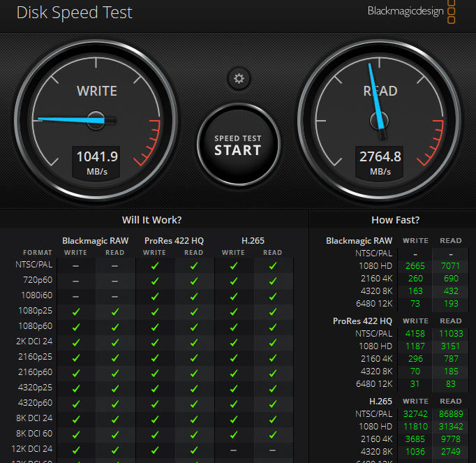
Task: Click the 1041.9 MB/s write speed readout
Action: pyautogui.click(x=96, y=163)
